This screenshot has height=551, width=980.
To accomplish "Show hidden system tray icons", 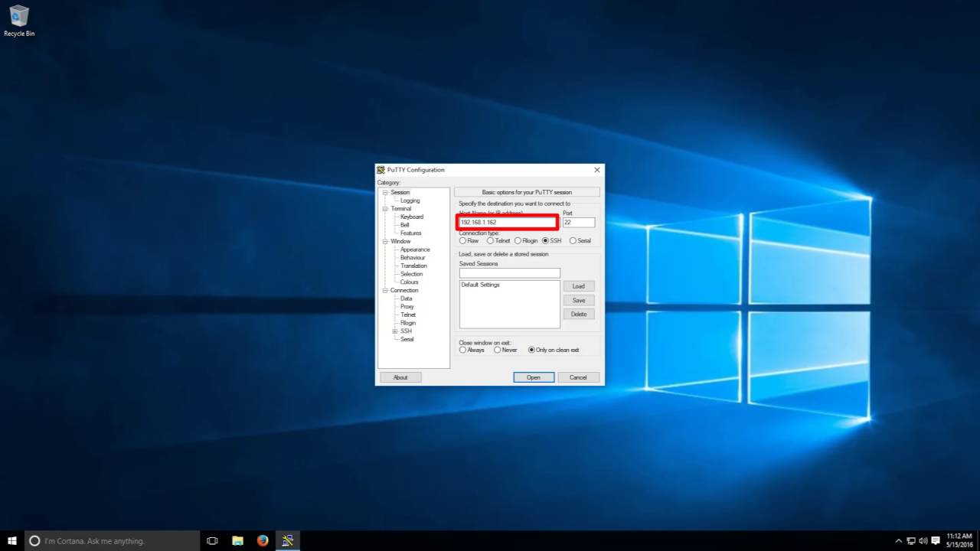I will [x=899, y=540].
